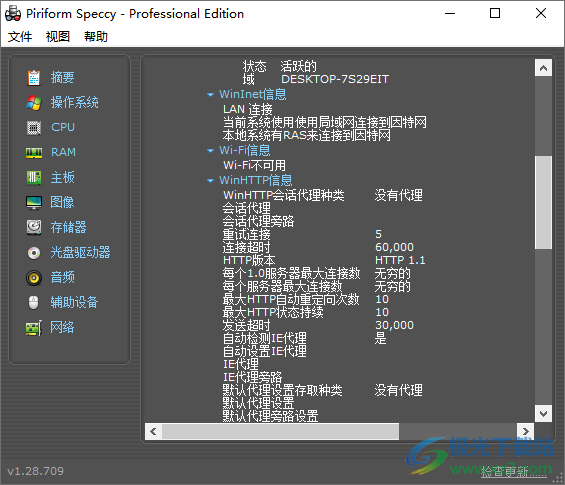Go to the 网络 section
This screenshot has height=485, width=565.
(62, 327)
